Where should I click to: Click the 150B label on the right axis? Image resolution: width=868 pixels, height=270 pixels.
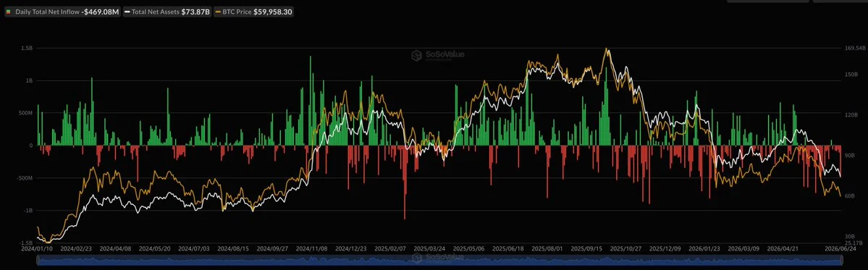851,74
